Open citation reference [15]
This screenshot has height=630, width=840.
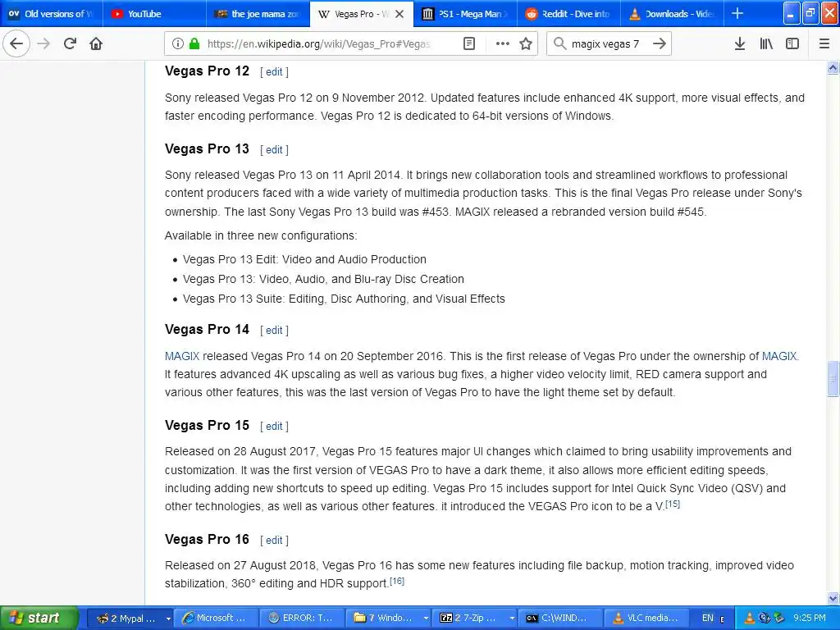pos(673,504)
